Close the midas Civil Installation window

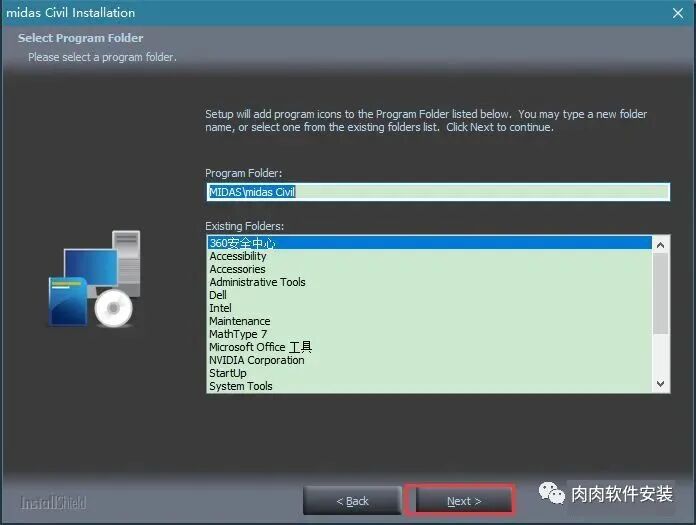677,13
